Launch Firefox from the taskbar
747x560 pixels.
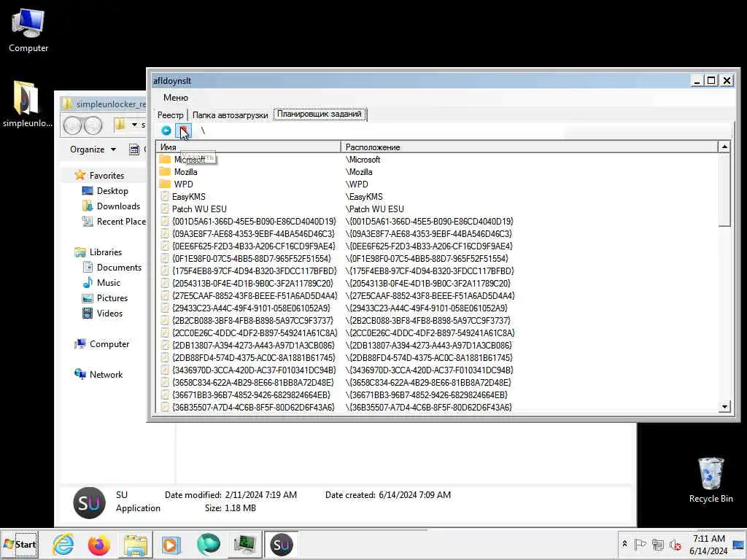98,544
